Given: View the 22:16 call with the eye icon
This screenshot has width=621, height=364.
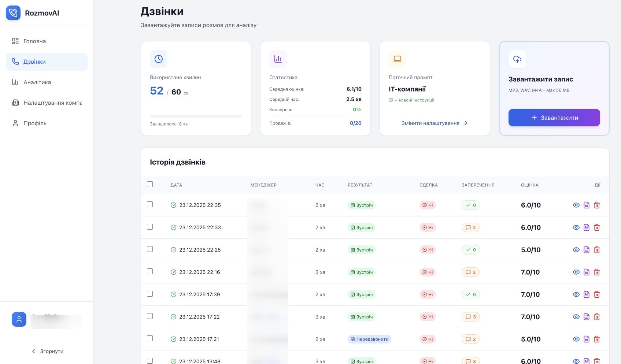Looking at the screenshot, I should coord(576,272).
